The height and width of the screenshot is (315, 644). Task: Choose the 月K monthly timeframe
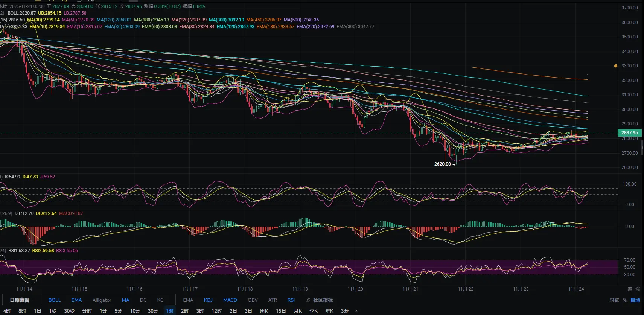(x=298, y=311)
